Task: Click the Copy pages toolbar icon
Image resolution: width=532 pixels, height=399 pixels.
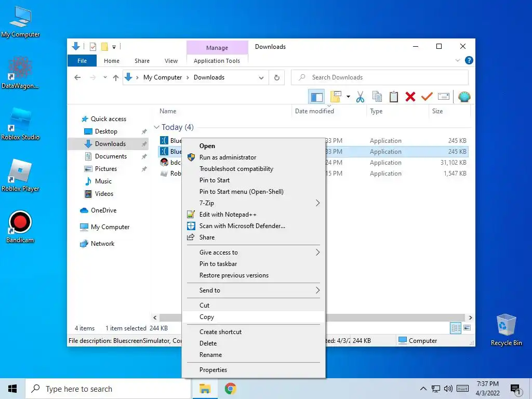Action: tap(377, 97)
